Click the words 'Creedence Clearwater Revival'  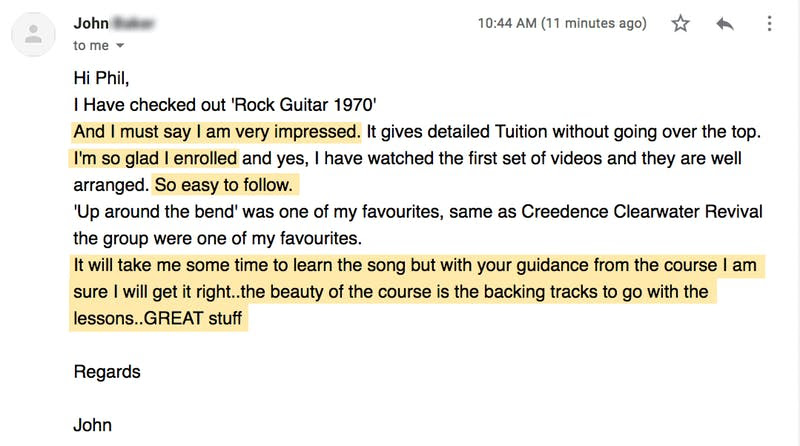(641, 211)
